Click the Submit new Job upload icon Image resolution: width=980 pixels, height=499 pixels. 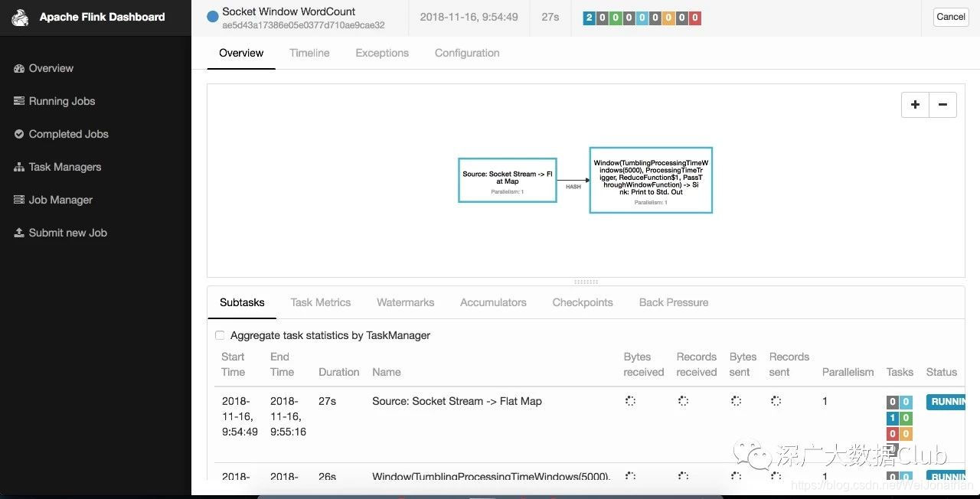(x=19, y=233)
